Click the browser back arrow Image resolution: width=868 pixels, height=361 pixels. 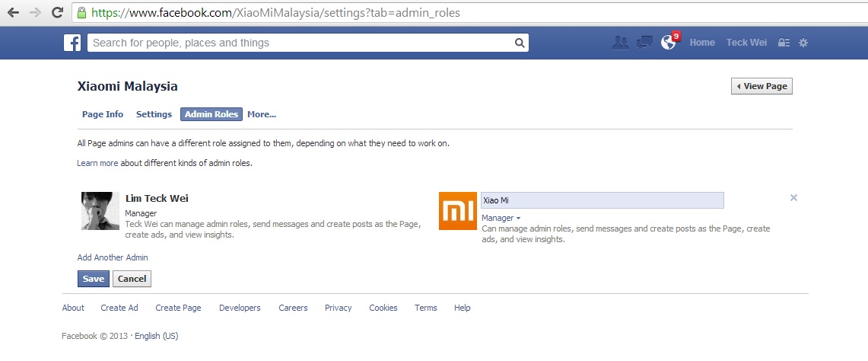coord(13,13)
